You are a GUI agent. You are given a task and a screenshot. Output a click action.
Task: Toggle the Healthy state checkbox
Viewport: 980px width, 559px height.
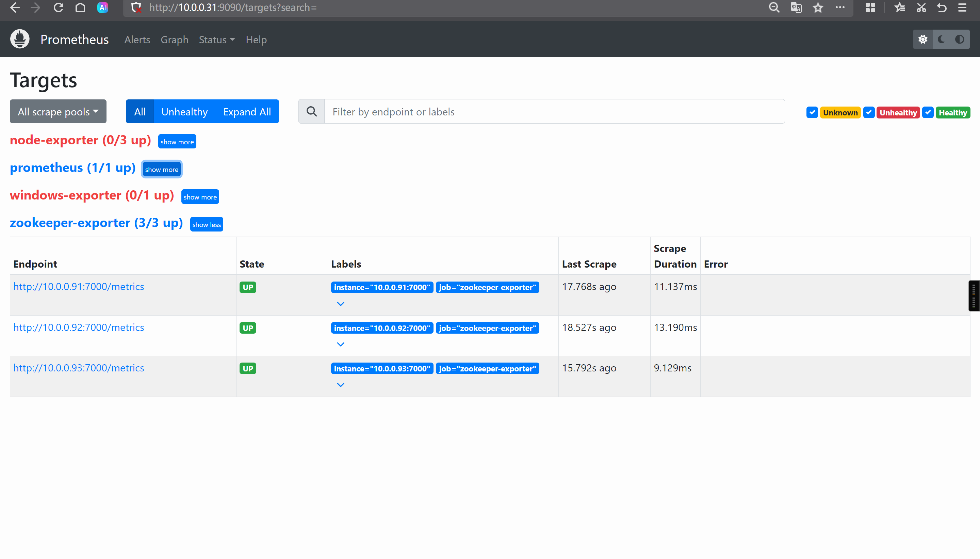click(928, 112)
